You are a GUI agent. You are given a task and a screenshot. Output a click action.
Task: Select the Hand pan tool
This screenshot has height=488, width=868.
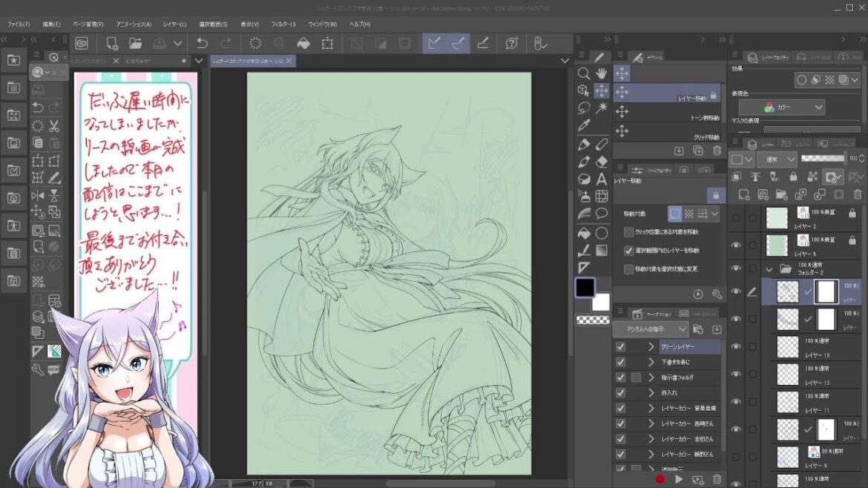click(602, 73)
